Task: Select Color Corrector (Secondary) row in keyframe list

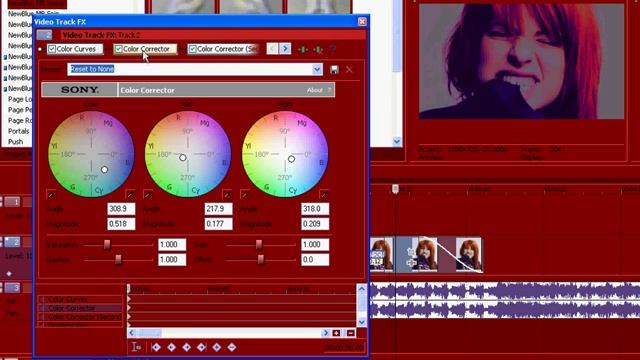Action: 81,317
